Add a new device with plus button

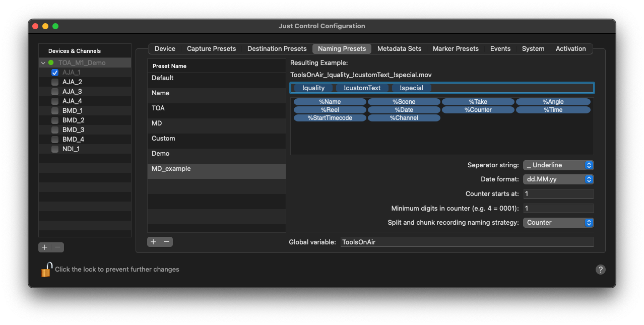pos(45,247)
